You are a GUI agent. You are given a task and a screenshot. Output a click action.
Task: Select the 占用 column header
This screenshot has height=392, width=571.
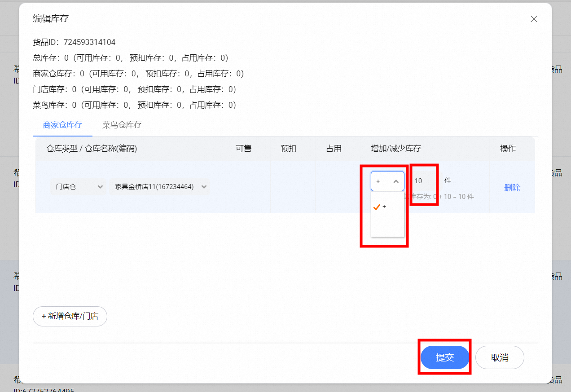334,149
